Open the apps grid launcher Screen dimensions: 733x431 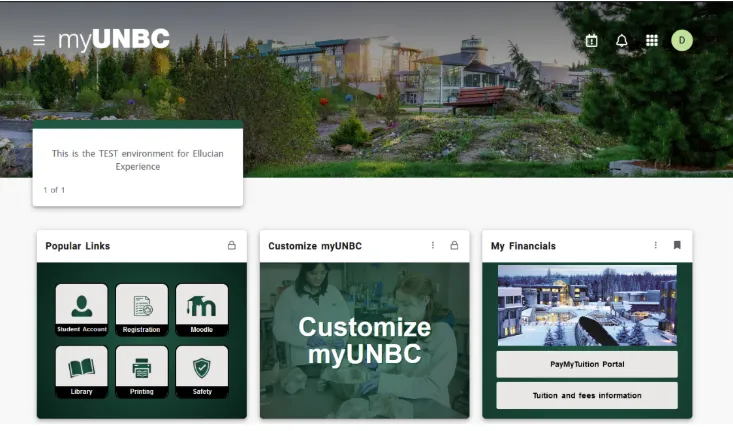click(652, 41)
